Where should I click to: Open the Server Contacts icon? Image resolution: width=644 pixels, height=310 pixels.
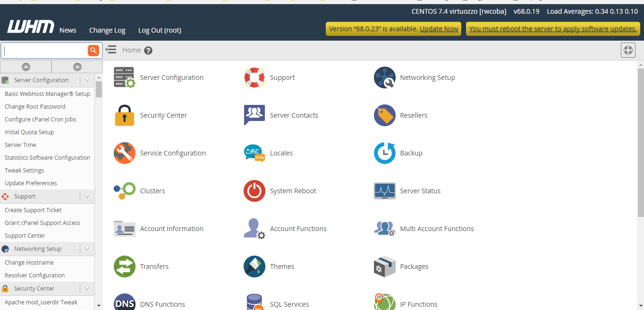coord(254,115)
